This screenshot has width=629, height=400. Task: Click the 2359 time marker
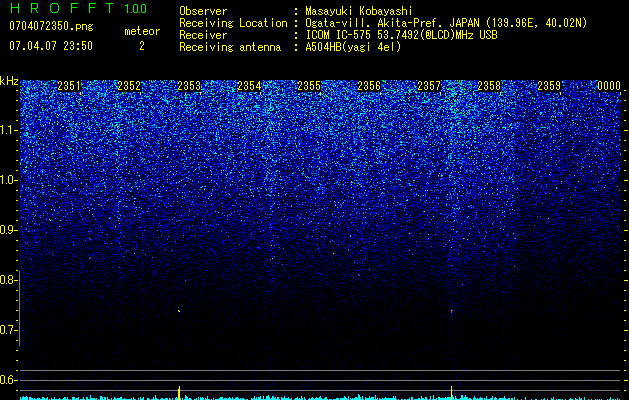[549, 86]
